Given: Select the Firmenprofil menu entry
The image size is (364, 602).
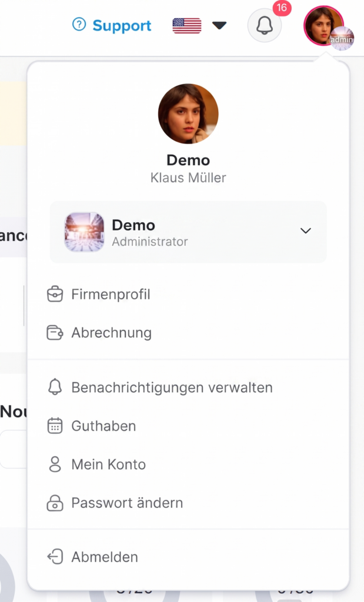Looking at the screenshot, I should click(x=111, y=295).
